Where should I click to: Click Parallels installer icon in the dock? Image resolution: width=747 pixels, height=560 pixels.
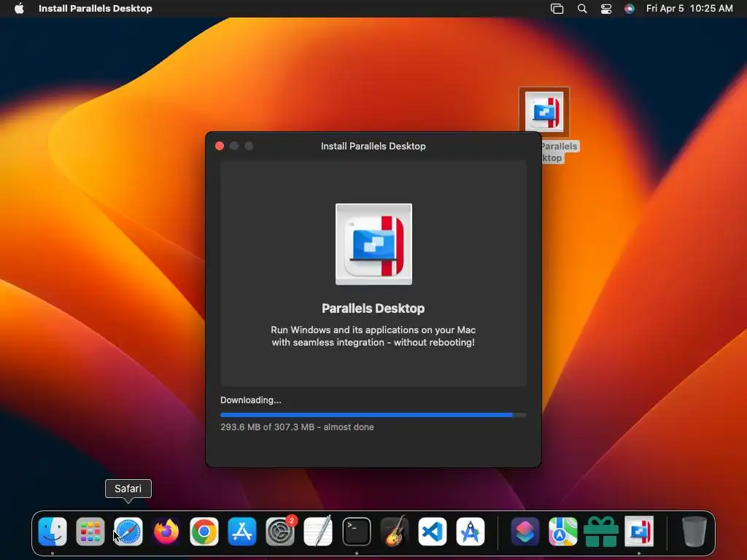[639, 531]
